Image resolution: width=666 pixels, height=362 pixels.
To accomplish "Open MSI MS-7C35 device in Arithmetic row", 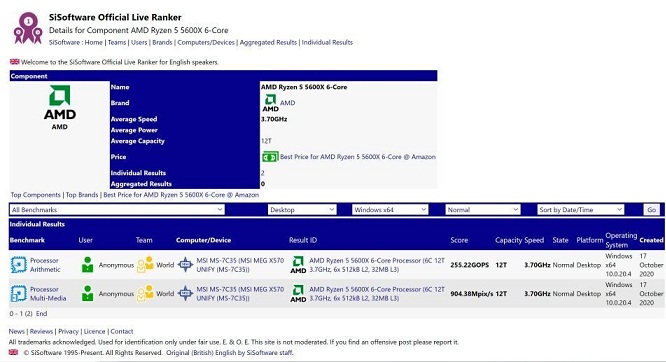I will coord(240,265).
